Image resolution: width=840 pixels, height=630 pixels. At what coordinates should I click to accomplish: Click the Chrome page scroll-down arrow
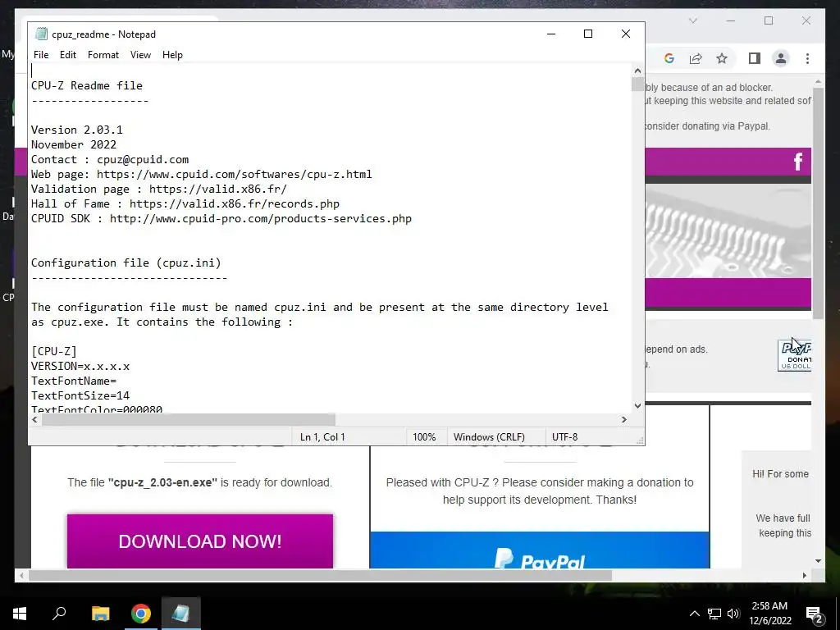818,561
